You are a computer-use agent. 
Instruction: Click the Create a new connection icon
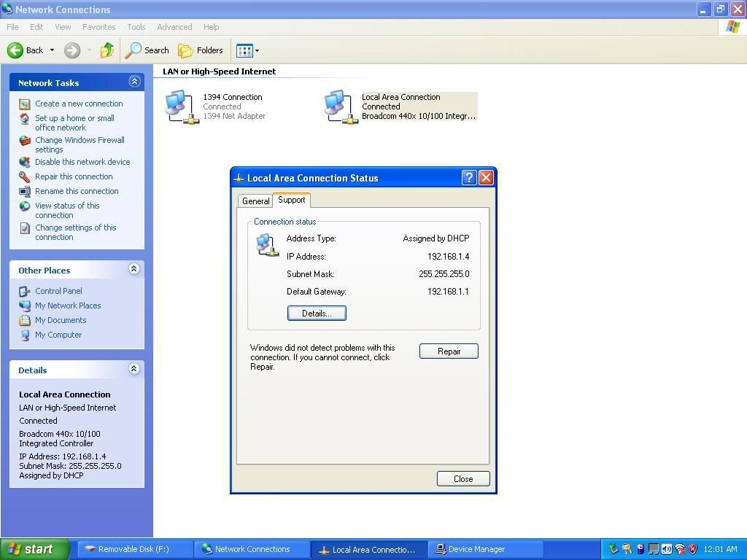coord(24,104)
